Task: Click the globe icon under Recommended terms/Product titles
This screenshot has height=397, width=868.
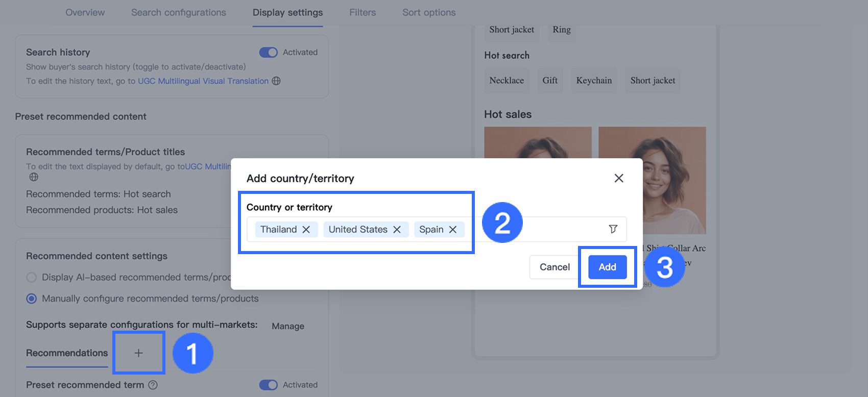Action: coord(34,177)
